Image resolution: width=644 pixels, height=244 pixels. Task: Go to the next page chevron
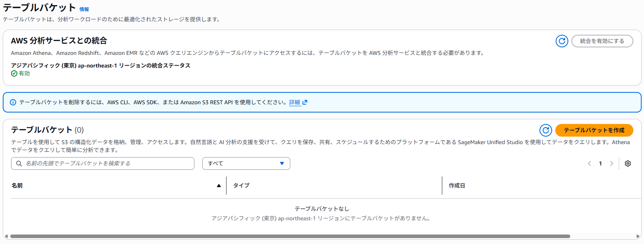coord(612,163)
